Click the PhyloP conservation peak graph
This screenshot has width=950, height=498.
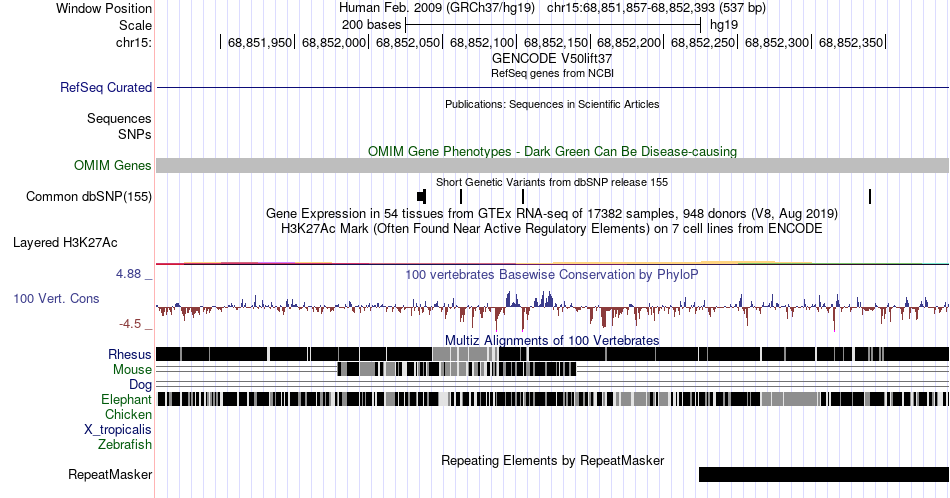pos(552,309)
